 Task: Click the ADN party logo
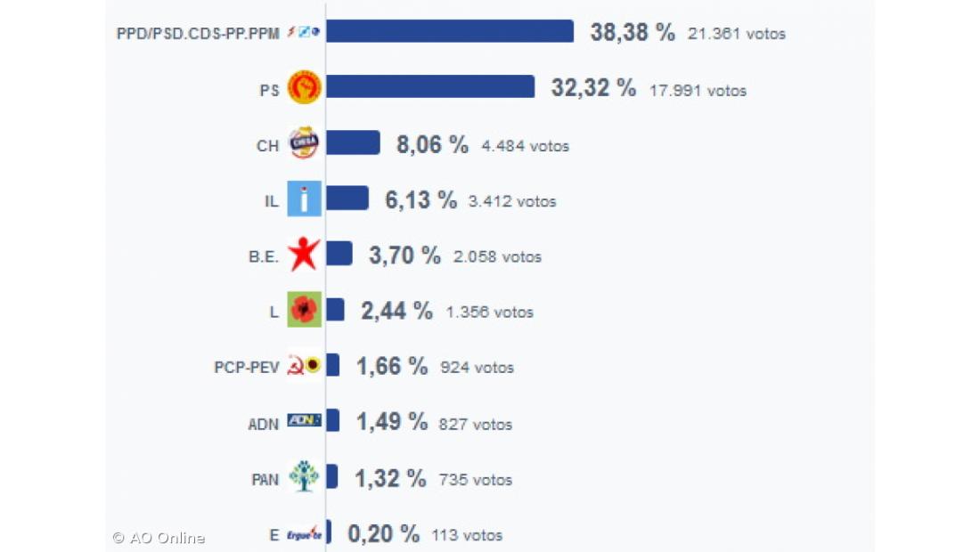pos(304,421)
